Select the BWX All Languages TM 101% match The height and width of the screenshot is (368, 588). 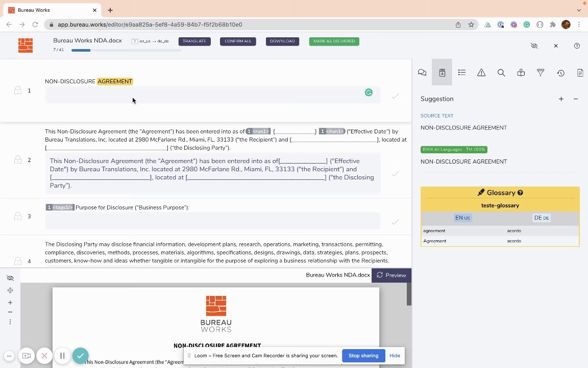pos(454,149)
